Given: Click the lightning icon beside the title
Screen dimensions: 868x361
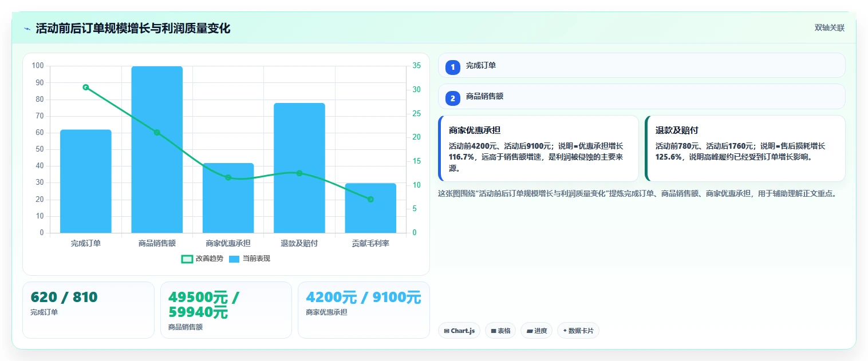Looking at the screenshot, I should coord(27,28).
